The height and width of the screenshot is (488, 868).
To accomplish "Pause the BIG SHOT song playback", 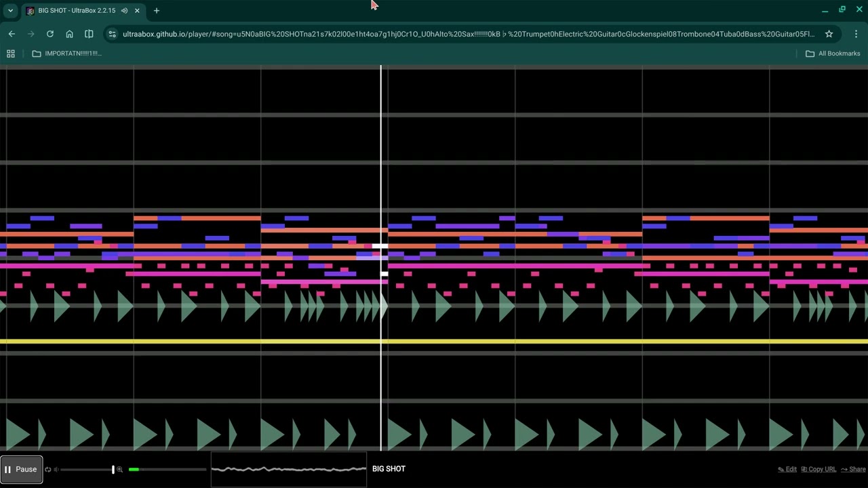I will click(22, 469).
